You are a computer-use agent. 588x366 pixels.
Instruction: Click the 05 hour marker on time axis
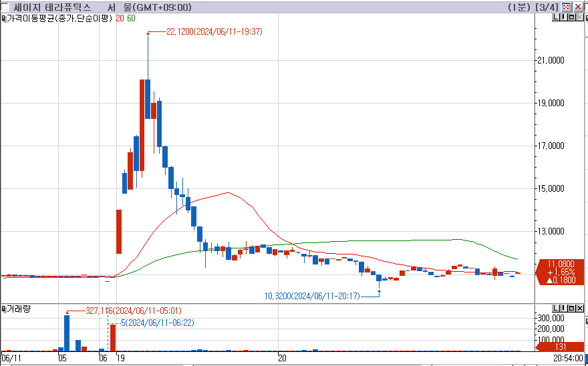[62, 358]
